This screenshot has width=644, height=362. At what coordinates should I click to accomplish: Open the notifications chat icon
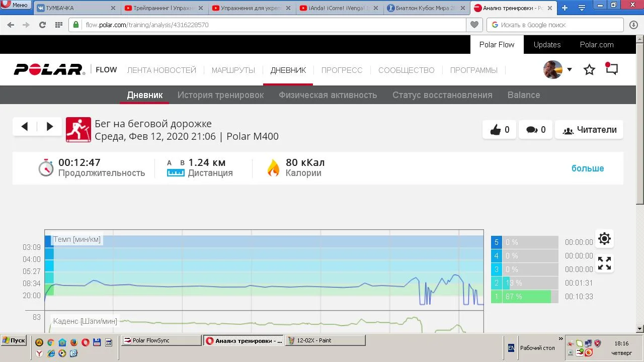[x=611, y=69]
